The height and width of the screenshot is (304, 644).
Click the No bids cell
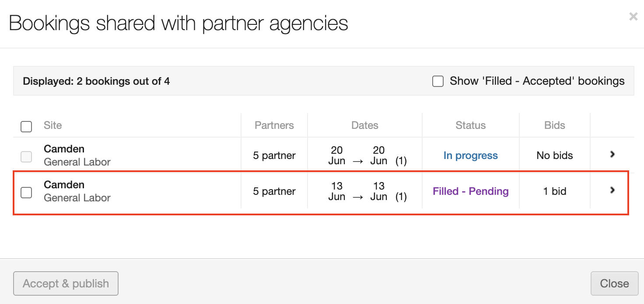[x=554, y=155]
